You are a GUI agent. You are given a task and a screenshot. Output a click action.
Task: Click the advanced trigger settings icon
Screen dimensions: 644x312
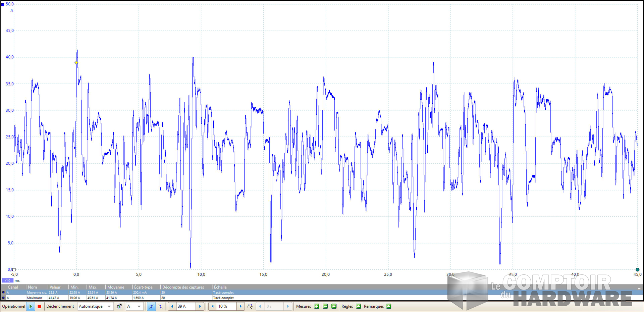click(119, 306)
